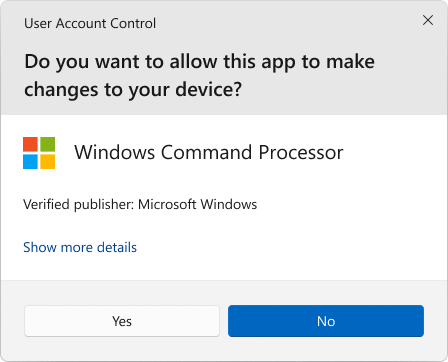This screenshot has width=448, height=362.
Task: Select the User Account Control title text
Action: coord(90,23)
